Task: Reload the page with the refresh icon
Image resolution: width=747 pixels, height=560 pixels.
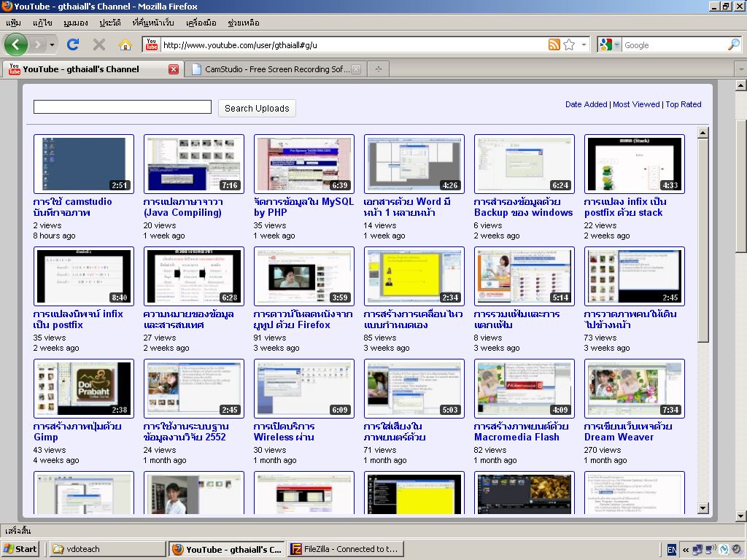Action: 73,44
